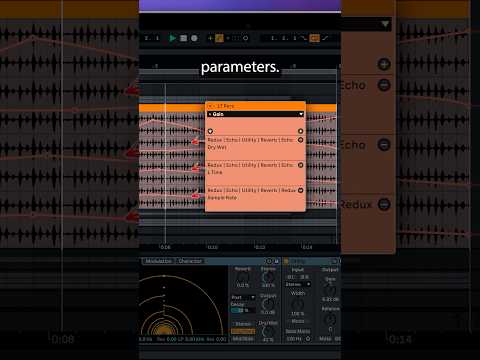Viewport: 480px width, 360px height.
Task: Remove Redux using its minus circle
Action: 384,204
